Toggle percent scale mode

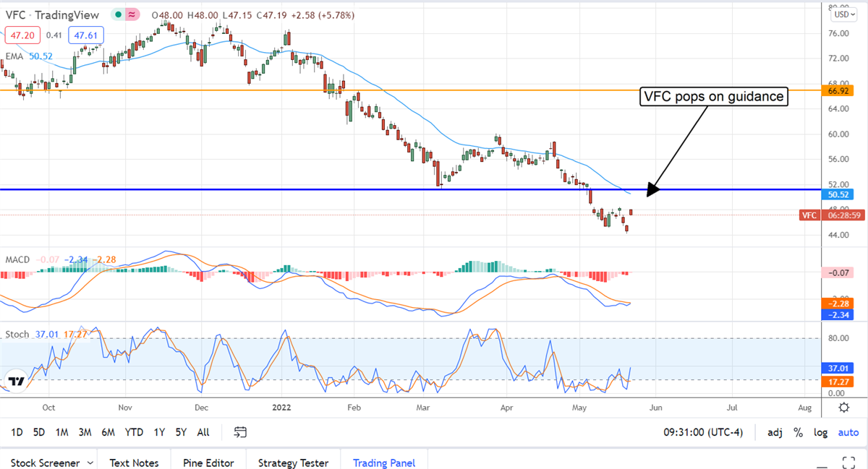pos(798,432)
